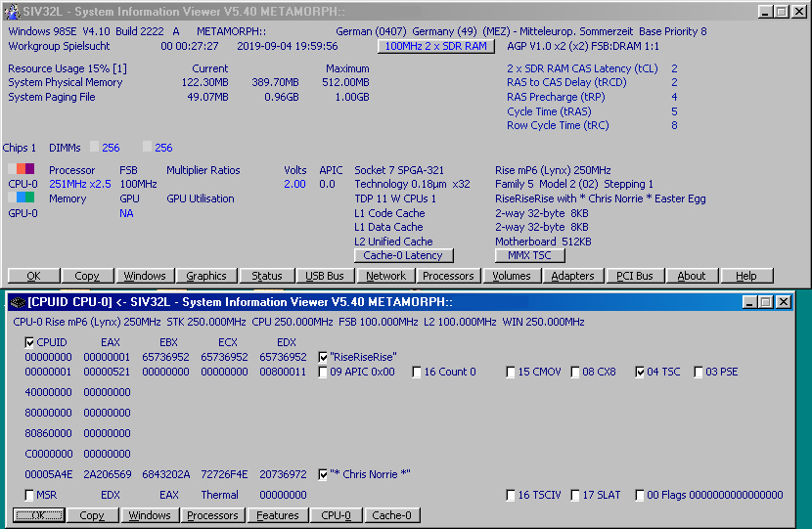Open the Volumes menu button
The width and height of the screenshot is (812, 529).
[512, 276]
